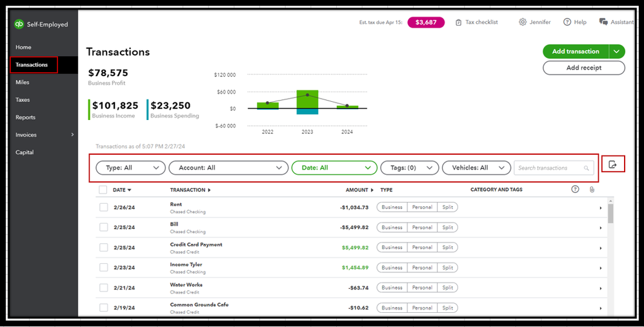The width and height of the screenshot is (644, 327).
Task: Click the search magnifier icon
Action: [x=586, y=168]
